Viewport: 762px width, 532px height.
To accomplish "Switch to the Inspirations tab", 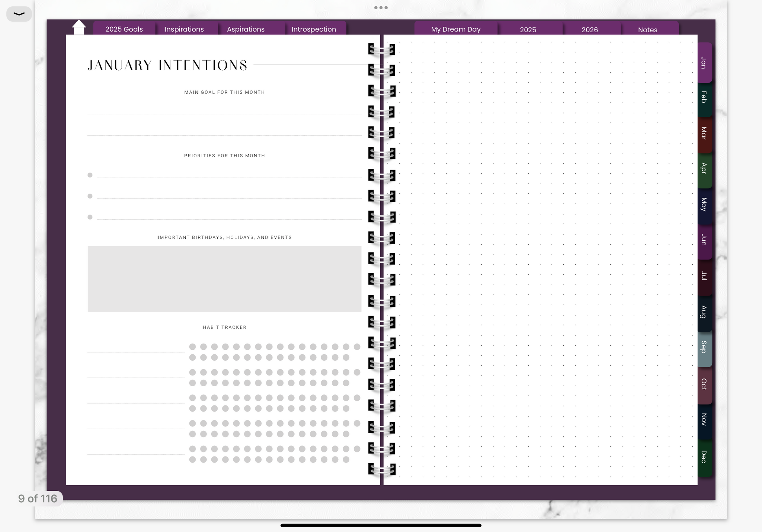I will click(184, 29).
